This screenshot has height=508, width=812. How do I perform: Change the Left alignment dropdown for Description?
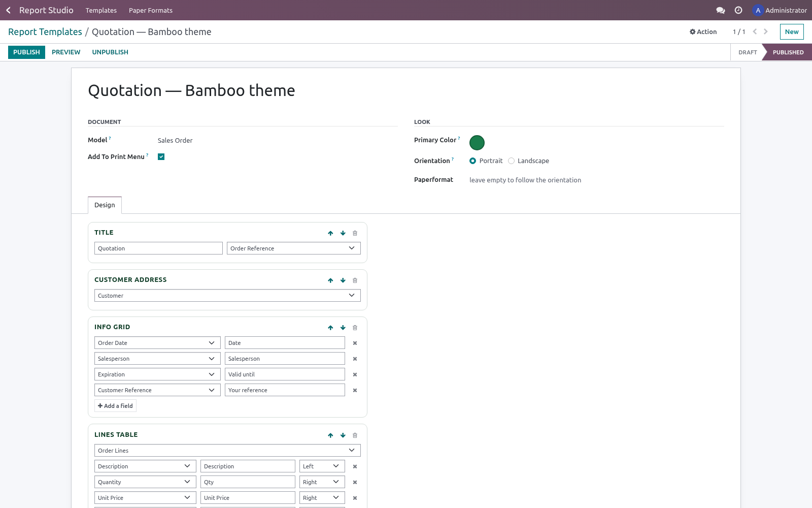click(322, 466)
